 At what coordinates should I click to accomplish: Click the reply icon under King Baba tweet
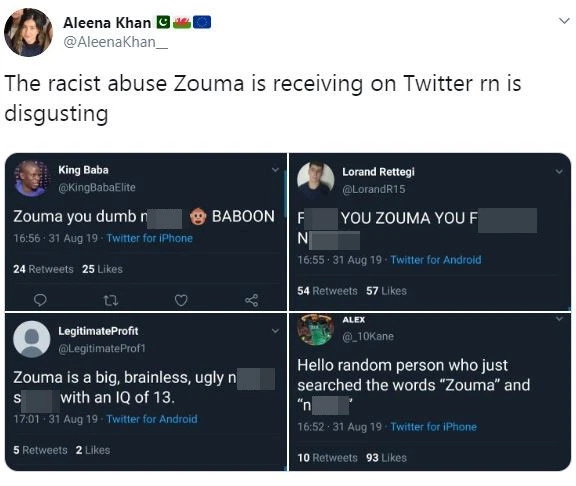[40, 300]
